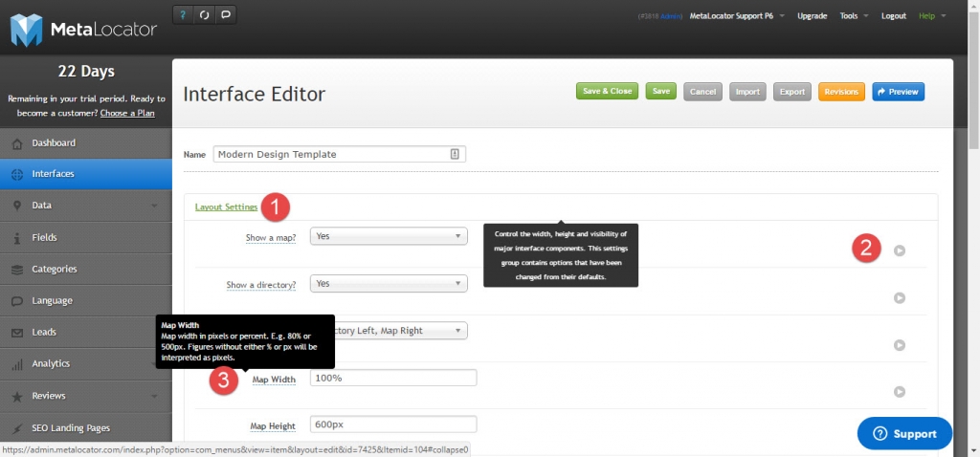This screenshot has width=980, height=457.
Task: Open the Directory Left, Map Right dropdown
Action: tap(401, 331)
